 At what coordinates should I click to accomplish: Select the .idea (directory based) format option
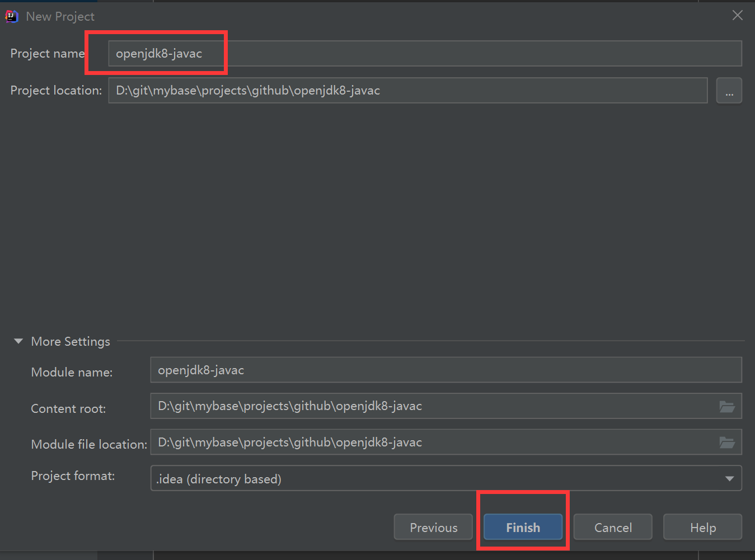[x=218, y=478]
